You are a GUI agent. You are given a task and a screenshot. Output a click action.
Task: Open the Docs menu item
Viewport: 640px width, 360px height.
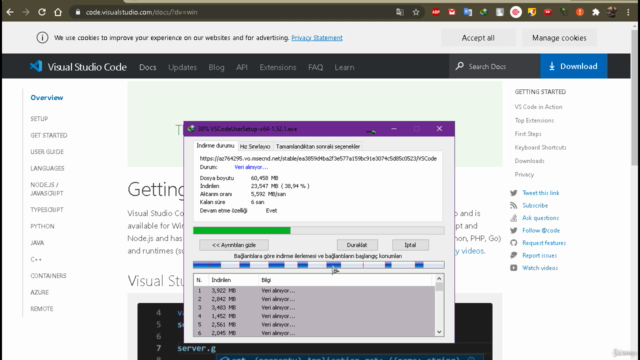point(148,67)
